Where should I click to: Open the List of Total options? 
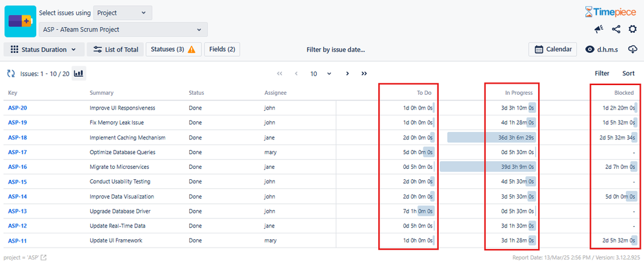116,49
